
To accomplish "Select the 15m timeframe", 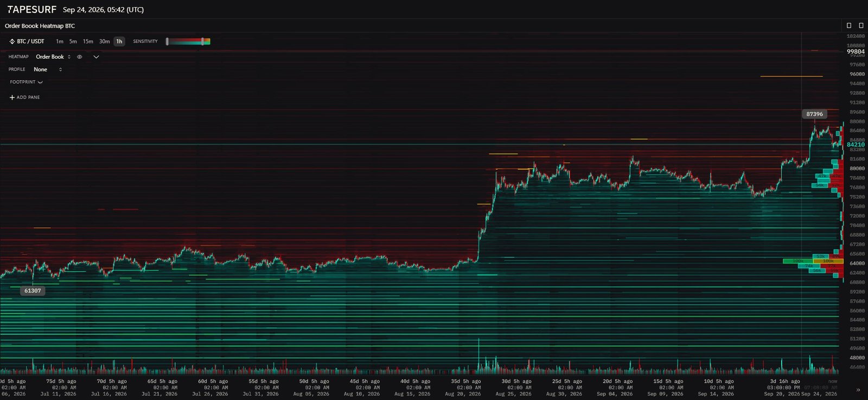I will [88, 41].
